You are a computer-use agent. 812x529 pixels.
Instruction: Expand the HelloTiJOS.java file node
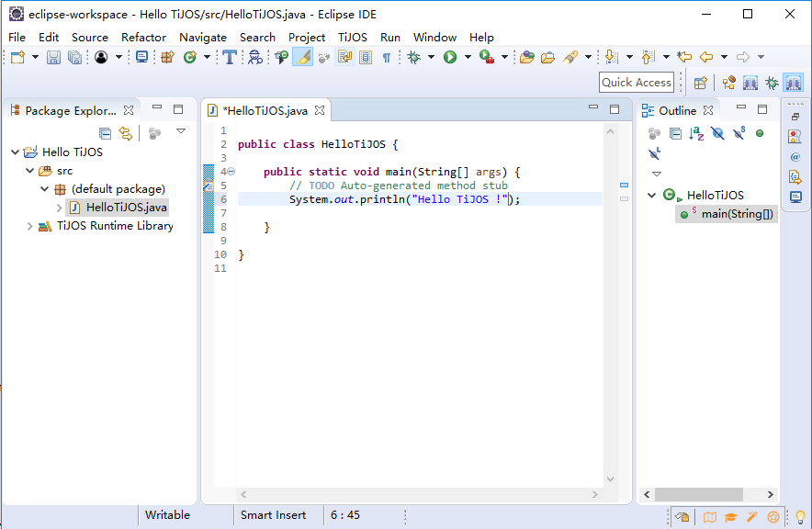59,208
